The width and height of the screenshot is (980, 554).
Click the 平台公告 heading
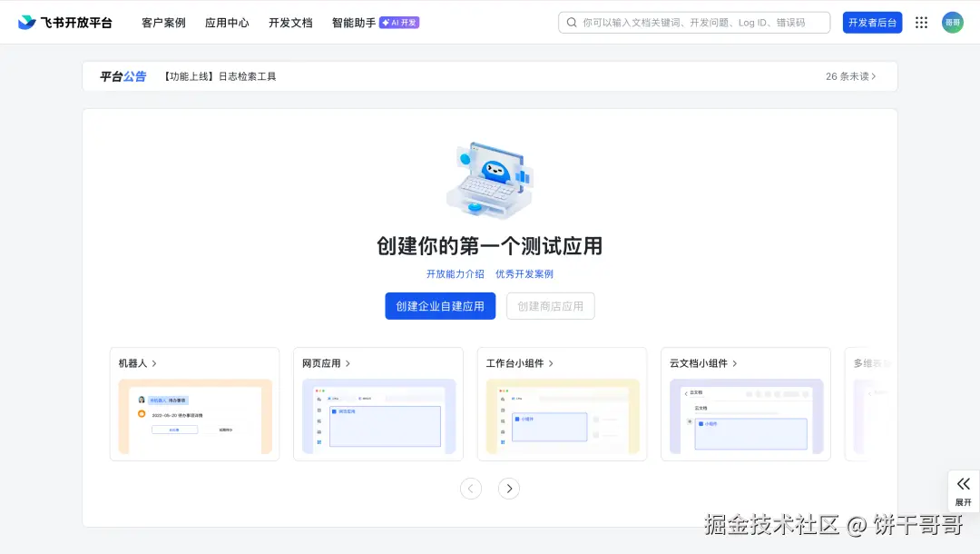[123, 76]
